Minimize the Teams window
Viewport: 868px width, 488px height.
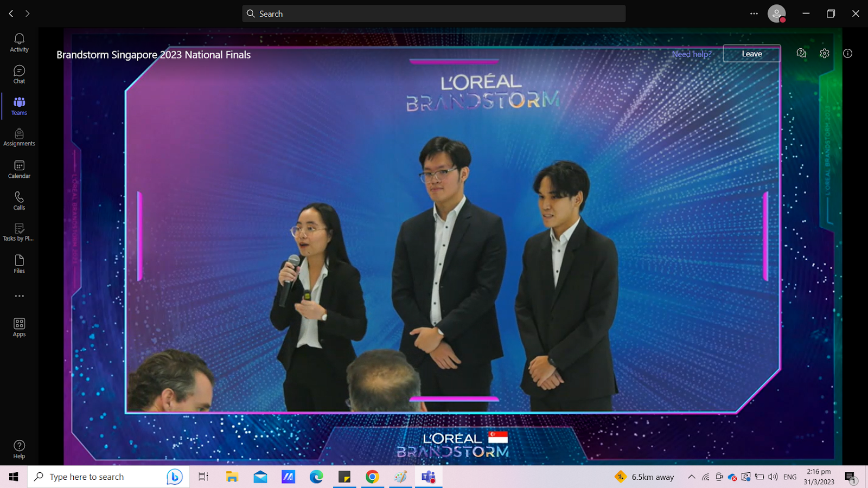(806, 14)
